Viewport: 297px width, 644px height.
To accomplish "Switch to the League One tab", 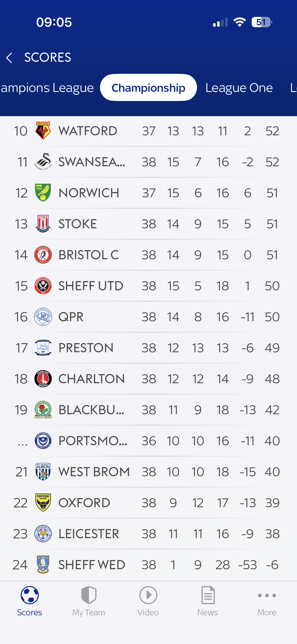I will click(x=239, y=88).
